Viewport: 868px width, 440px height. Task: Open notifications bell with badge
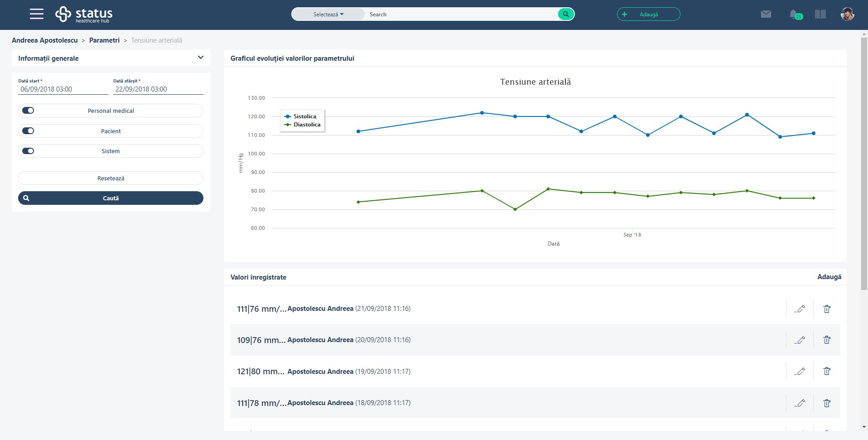794,15
